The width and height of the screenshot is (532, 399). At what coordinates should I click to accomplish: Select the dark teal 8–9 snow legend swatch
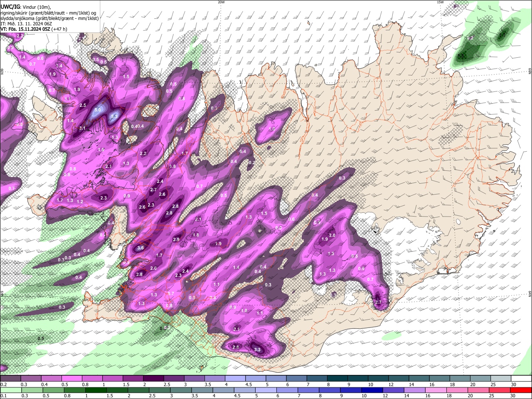pyautogui.click(x=337, y=379)
